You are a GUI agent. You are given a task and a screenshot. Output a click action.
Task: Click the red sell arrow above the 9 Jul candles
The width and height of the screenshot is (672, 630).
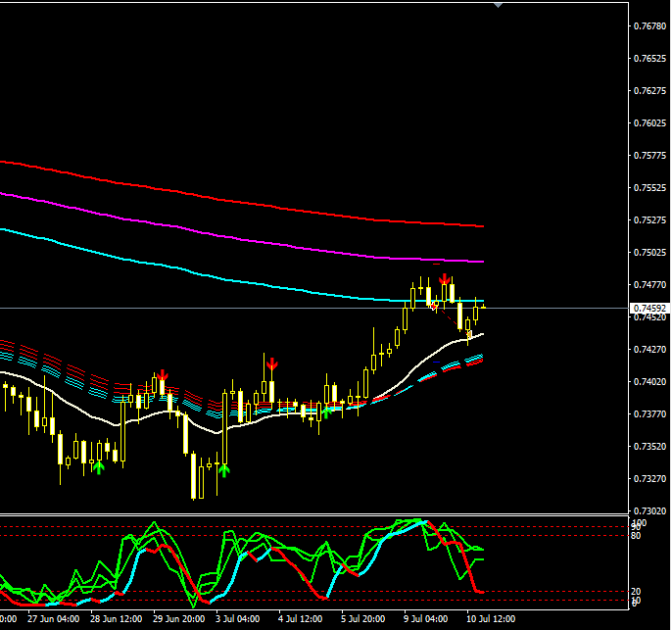pos(445,279)
